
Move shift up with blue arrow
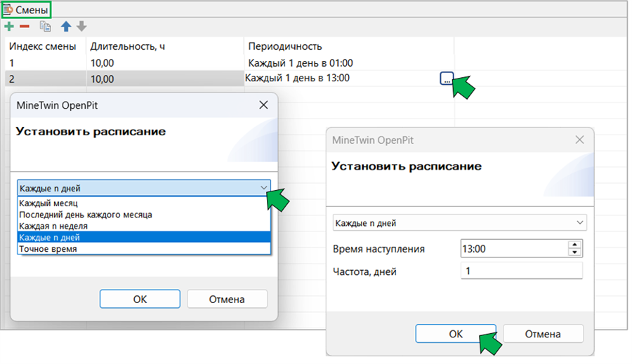[66, 27]
